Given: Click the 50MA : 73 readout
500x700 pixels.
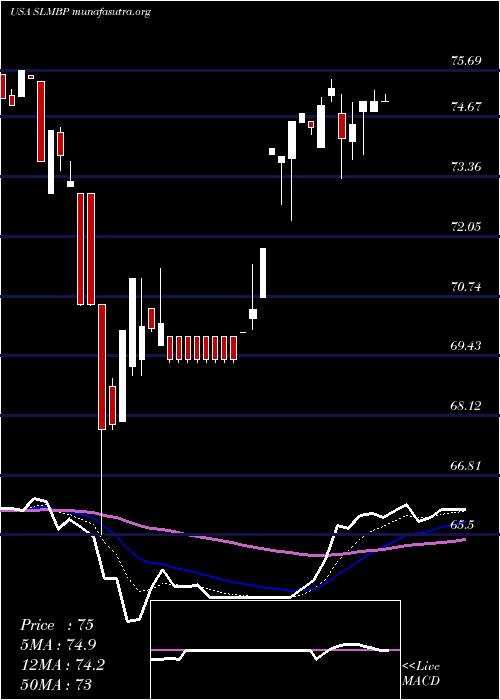Looking at the screenshot, I should pos(56,685).
